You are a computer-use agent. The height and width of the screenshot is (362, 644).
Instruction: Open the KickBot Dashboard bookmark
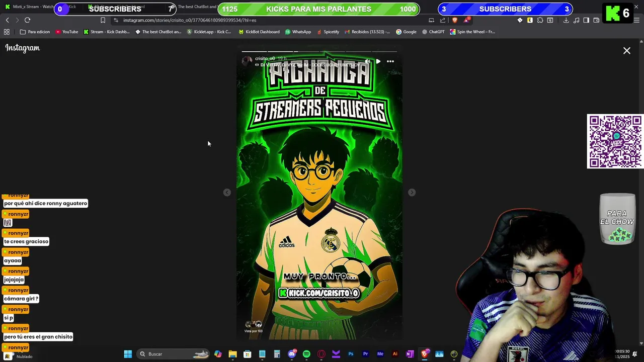tap(259, 32)
